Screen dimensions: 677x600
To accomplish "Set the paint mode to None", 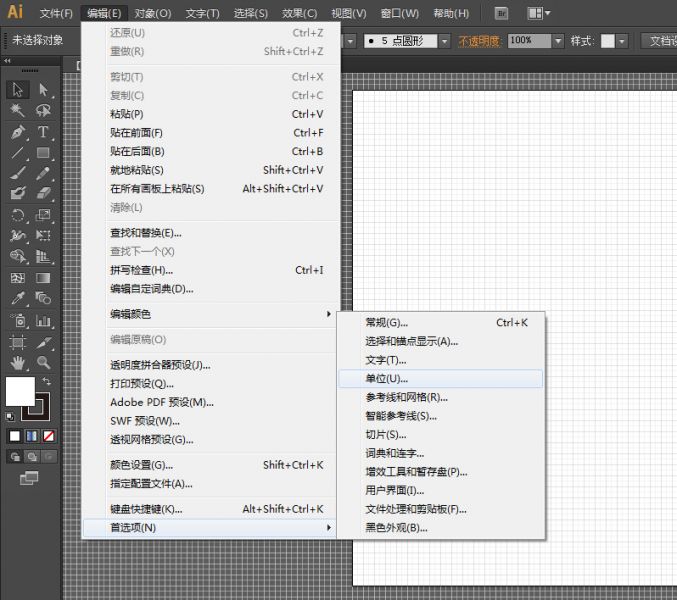I will pos(48,436).
